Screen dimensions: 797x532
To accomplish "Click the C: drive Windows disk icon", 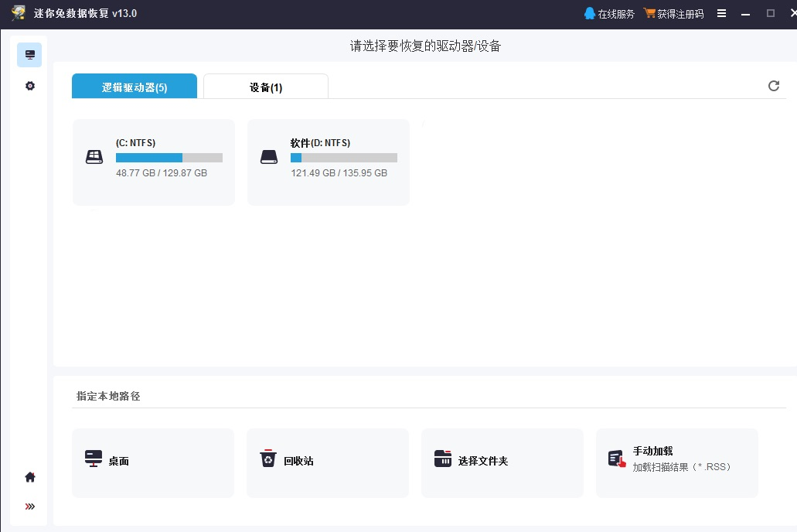I will [94, 157].
